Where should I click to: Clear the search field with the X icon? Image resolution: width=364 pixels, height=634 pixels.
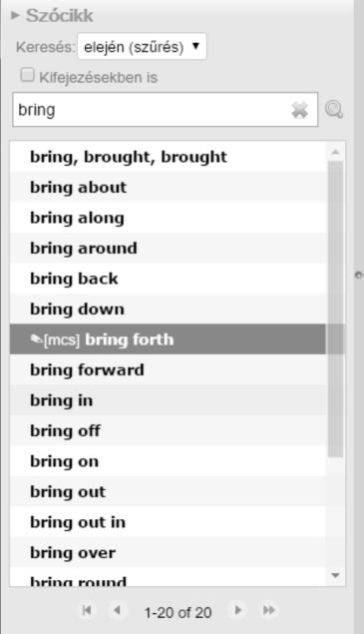299,110
